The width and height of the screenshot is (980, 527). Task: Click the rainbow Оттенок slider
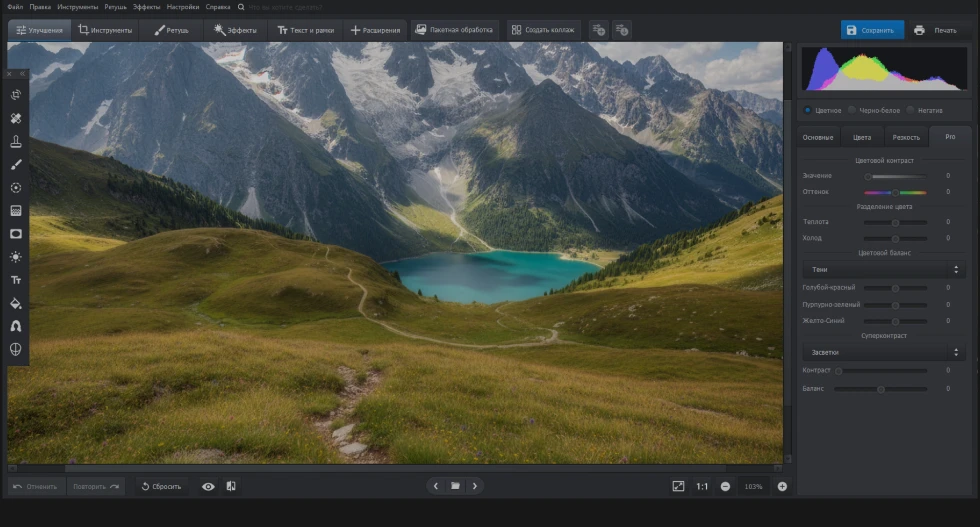896,193
